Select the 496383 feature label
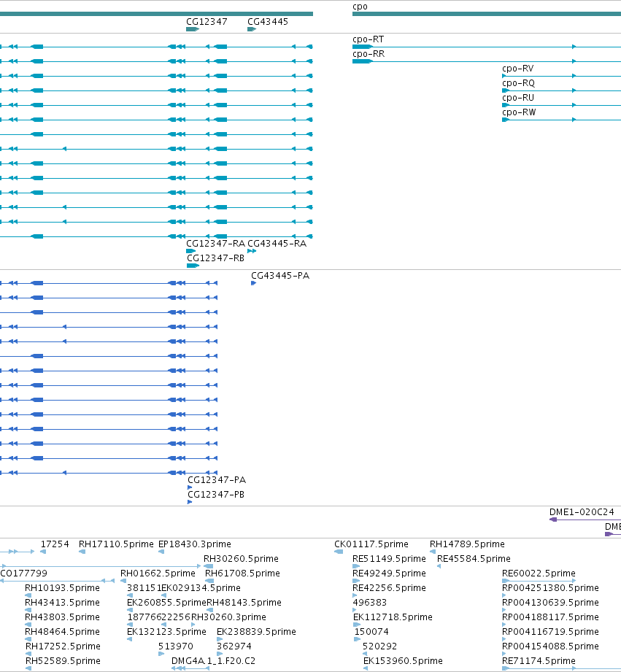Screen dimensions: 621x672 click(369, 602)
